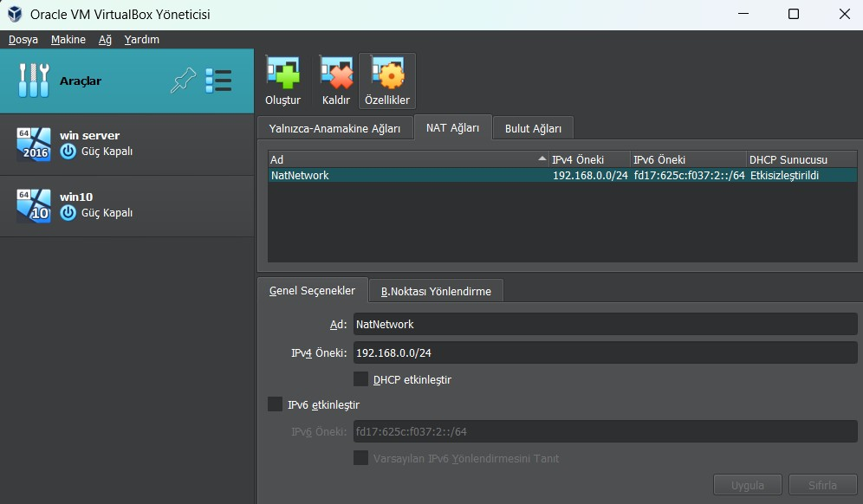Enable the DHCP etkinleştir checkbox
The width and height of the screenshot is (863, 504).
(360, 379)
